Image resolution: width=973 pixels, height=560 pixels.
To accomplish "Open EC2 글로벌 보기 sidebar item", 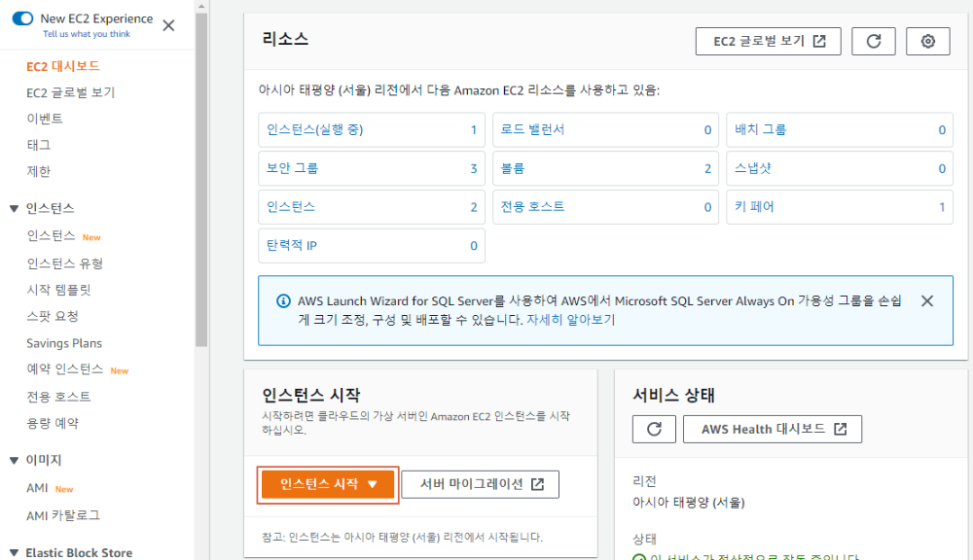I will click(71, 92).
